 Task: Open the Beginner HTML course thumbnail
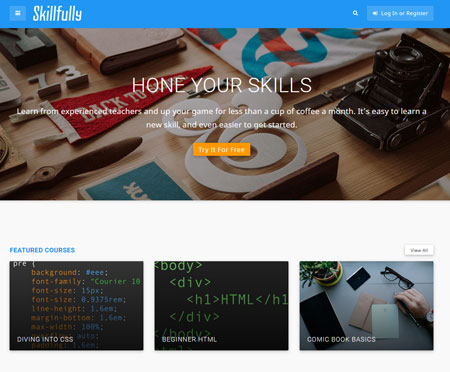[x=221, y=306]
